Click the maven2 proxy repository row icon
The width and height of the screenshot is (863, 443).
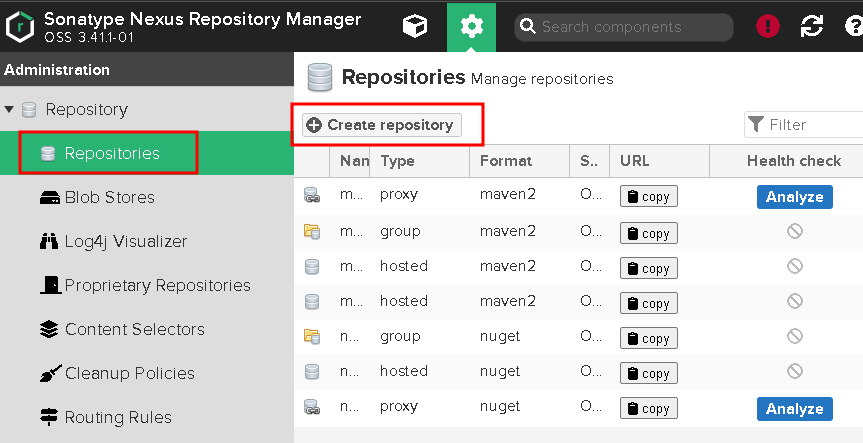point(312,195)
